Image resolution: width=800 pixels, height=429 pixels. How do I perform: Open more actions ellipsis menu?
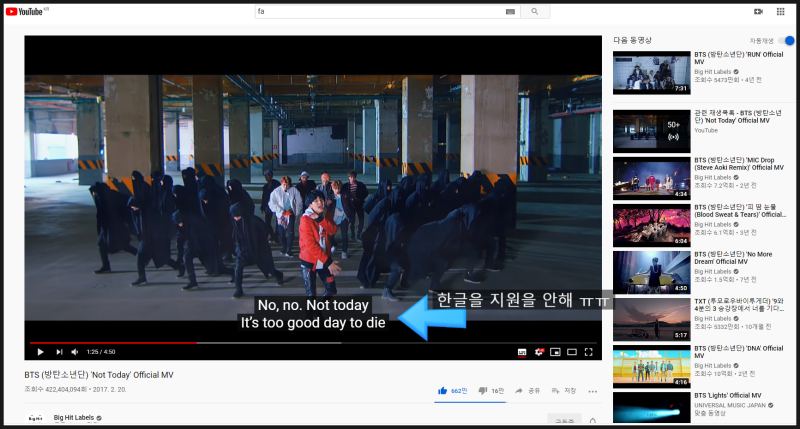(x=592, y=392)
